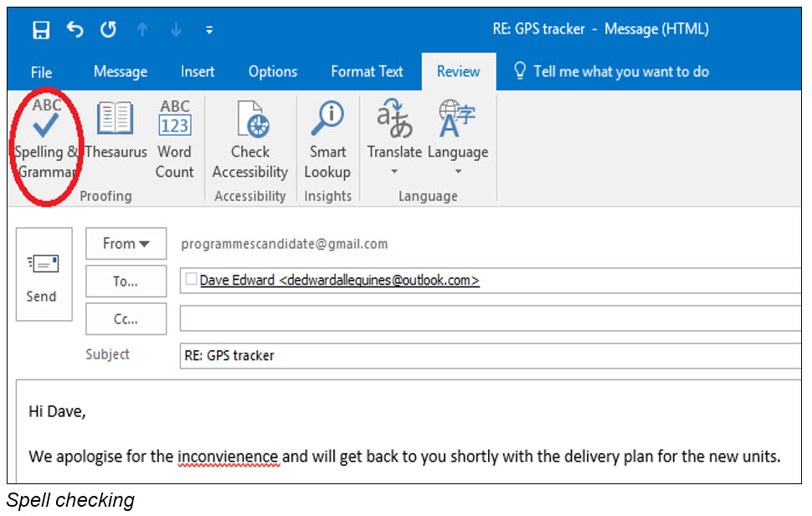Screen dimensions: 812x516
Task: Switch to the Format Text tab
Action: 367,72
